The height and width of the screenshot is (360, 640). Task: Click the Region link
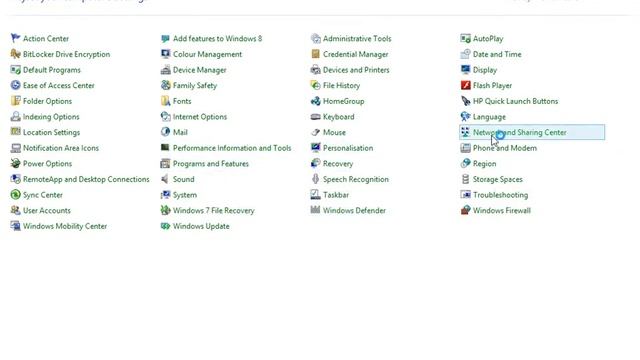[484, 164]
